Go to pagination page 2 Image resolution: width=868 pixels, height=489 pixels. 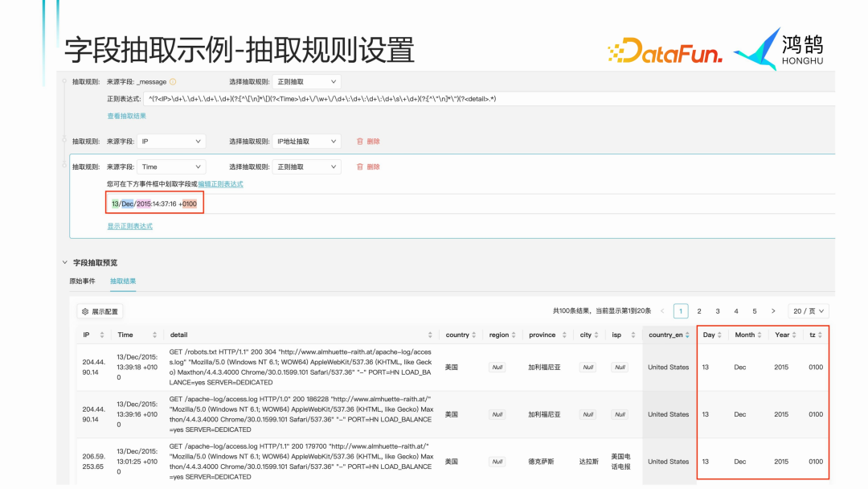[x=699, y=310]
